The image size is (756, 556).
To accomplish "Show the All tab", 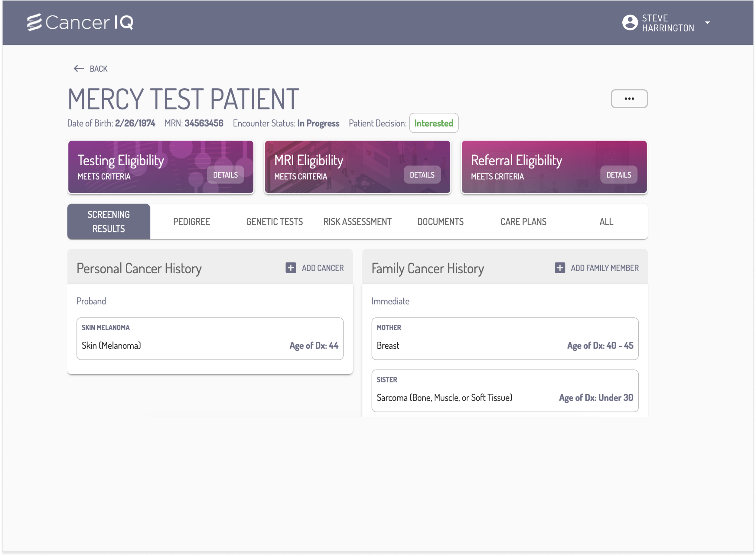I will coord(606,222).
